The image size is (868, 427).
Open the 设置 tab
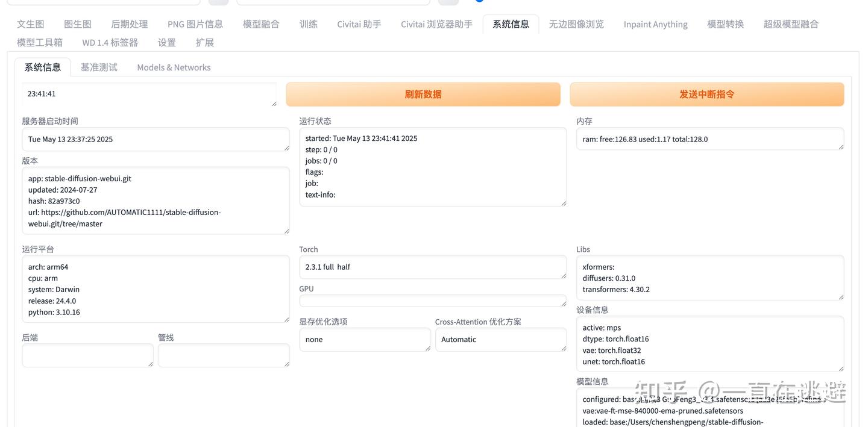[167, 43]
